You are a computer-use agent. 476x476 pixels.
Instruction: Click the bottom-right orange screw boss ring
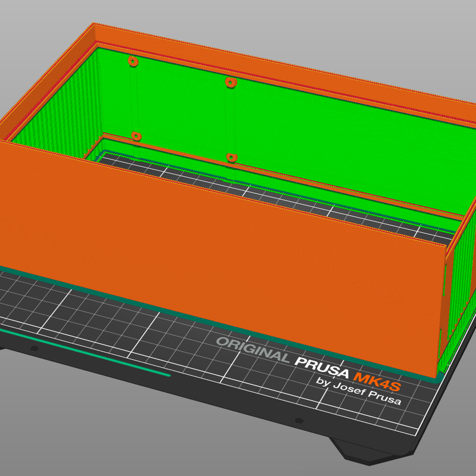click(x=231, y=157)
